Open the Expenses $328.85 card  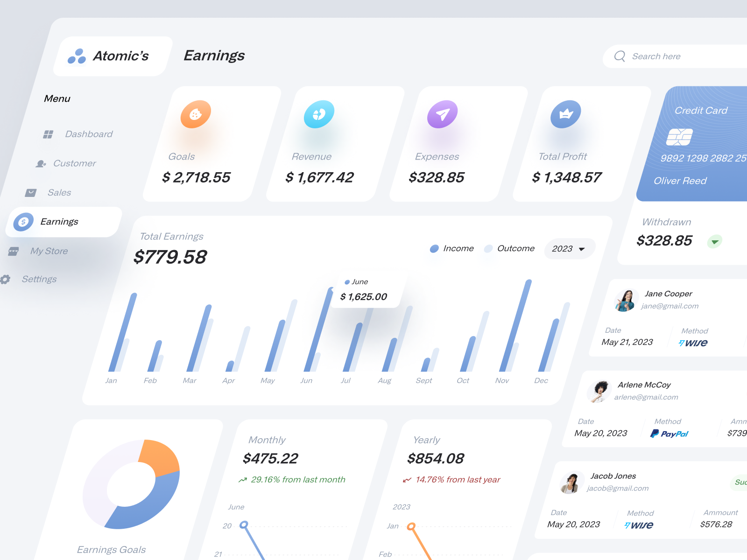pos(459,144)
